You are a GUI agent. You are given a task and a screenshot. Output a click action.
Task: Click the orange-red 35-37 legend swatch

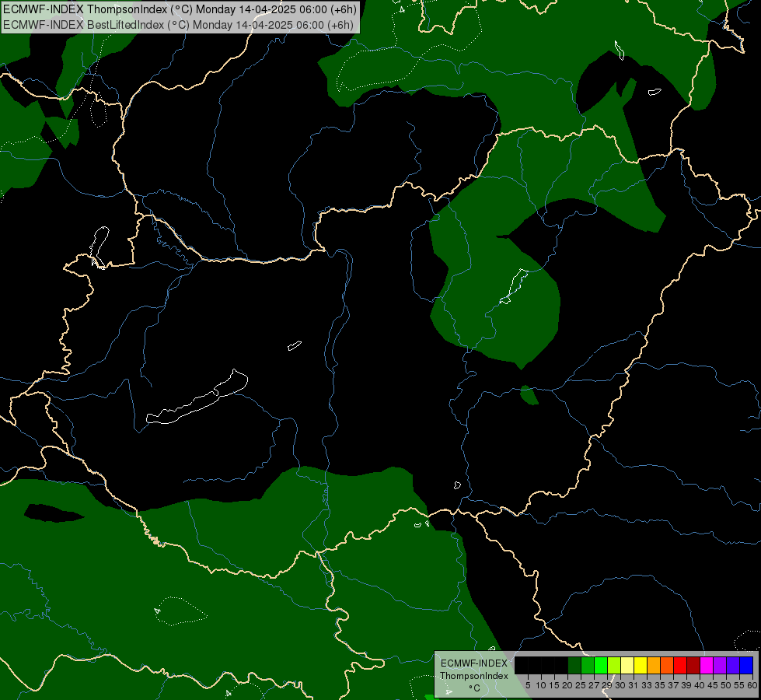(667, 665)
